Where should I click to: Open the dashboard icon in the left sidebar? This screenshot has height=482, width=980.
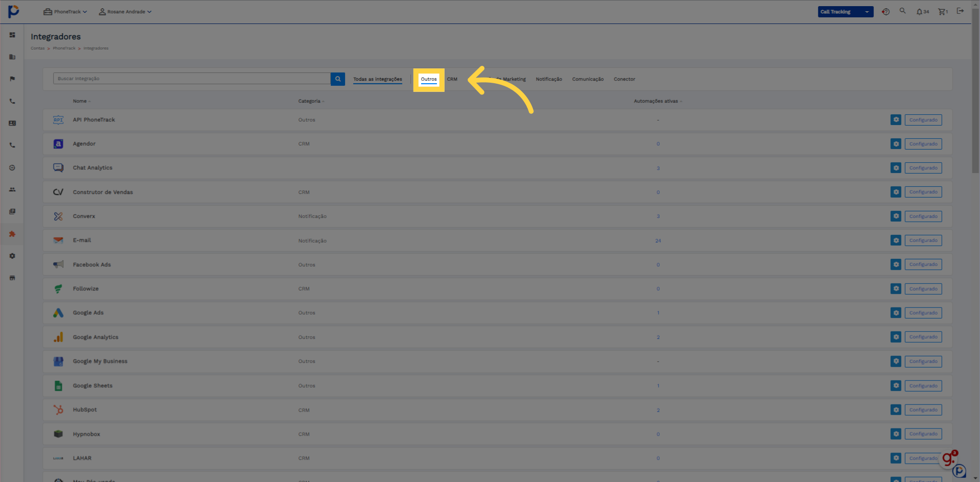(x=12, y=35)
